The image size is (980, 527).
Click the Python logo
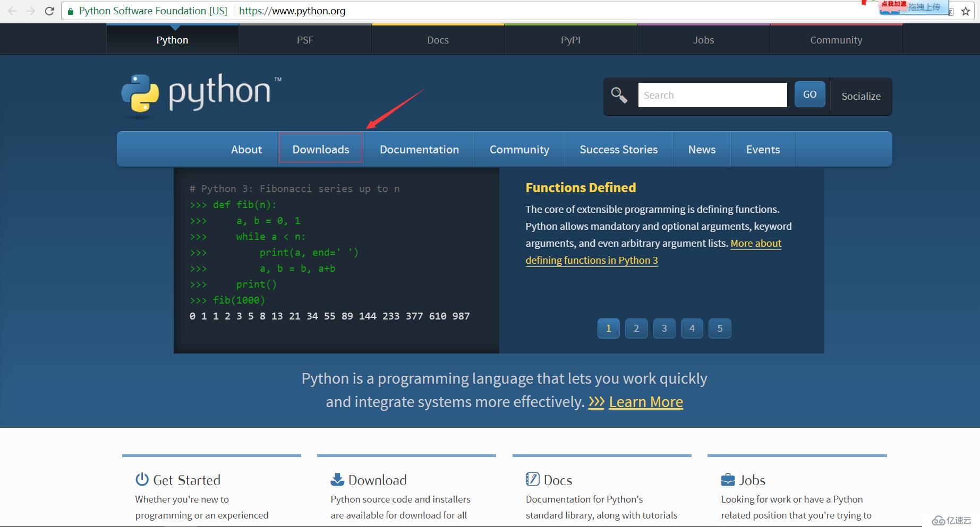tap(201, 96)
